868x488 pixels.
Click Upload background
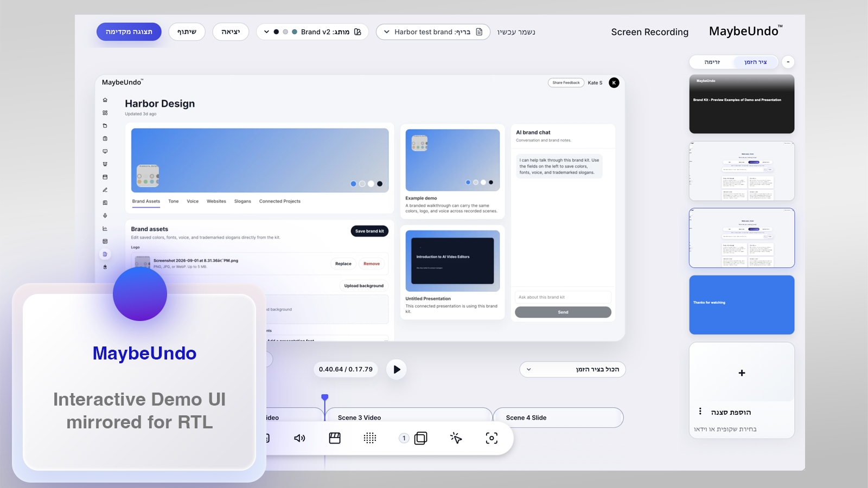pyautogui.click(x=364, y=286)
